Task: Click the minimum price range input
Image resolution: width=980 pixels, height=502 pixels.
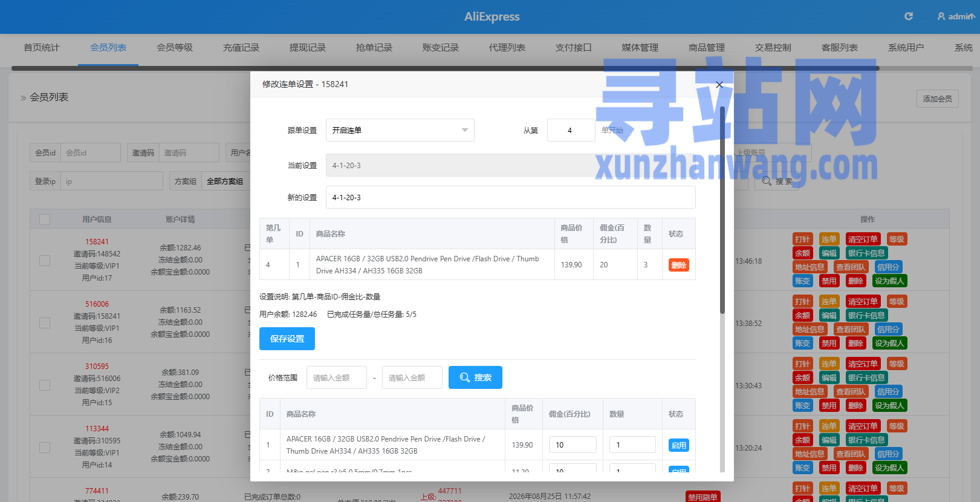Action: pos(336,377)
